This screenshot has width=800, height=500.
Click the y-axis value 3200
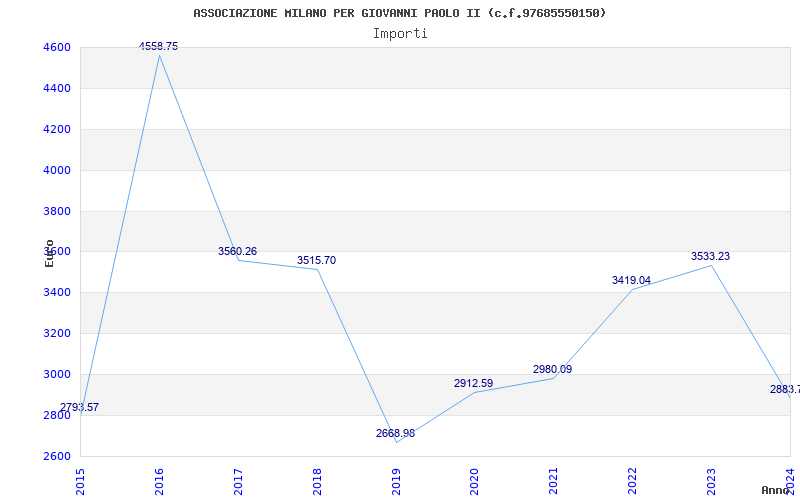(x=56, y=333)
